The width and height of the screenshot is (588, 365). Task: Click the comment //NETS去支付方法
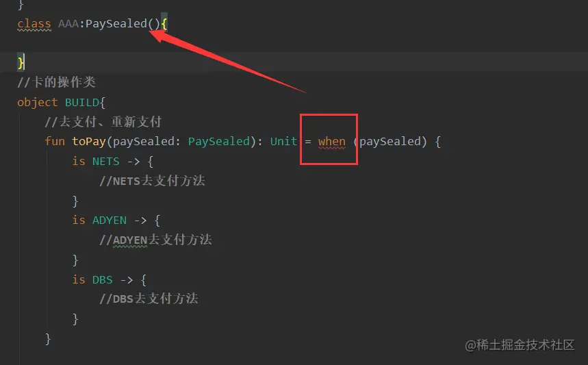152,181
